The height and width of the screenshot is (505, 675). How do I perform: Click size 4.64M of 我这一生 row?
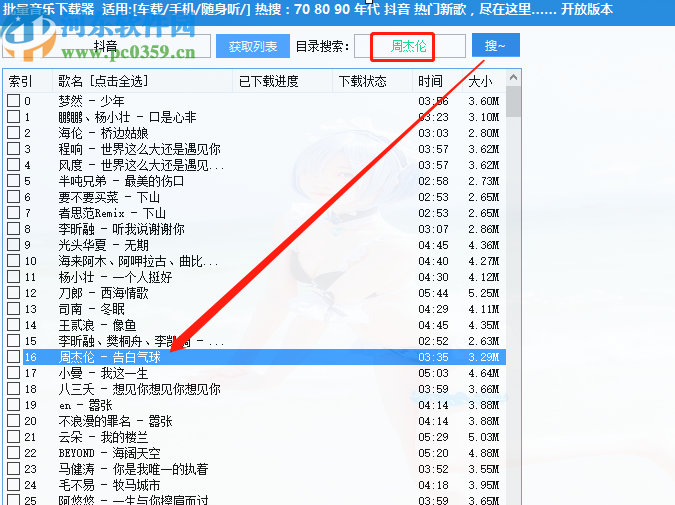point(483,373)
